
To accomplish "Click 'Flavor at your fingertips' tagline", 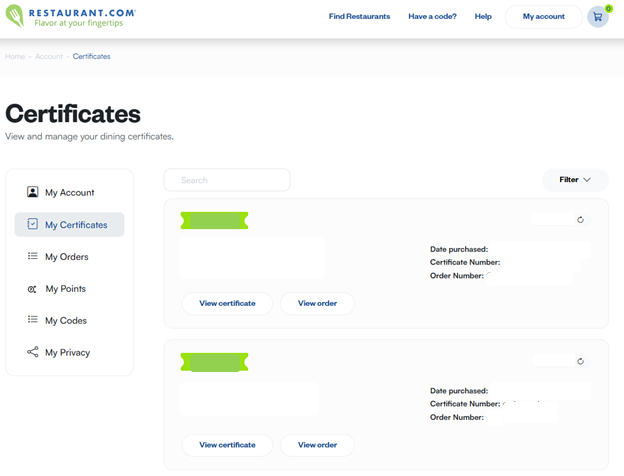I will pos(78,23).
